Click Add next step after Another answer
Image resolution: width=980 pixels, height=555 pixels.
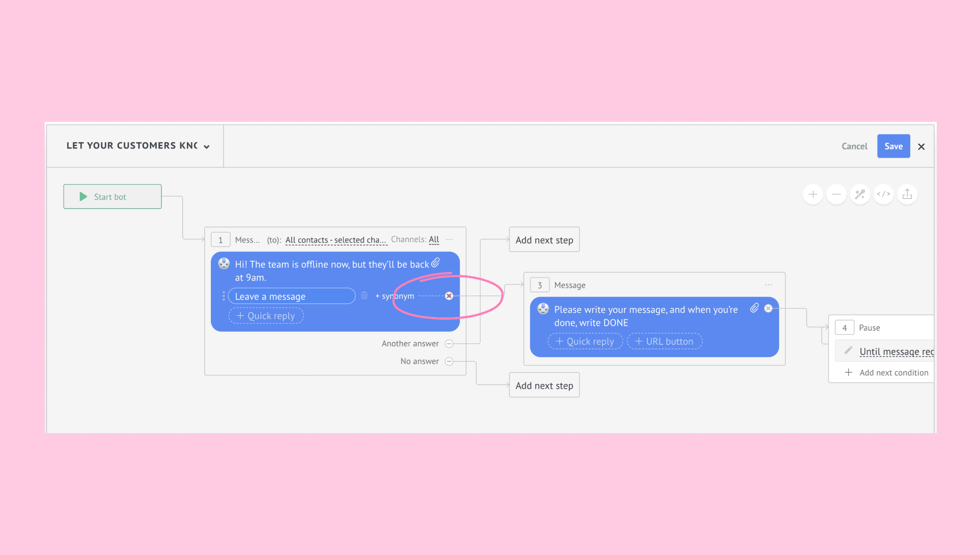[x=544, y=239]
